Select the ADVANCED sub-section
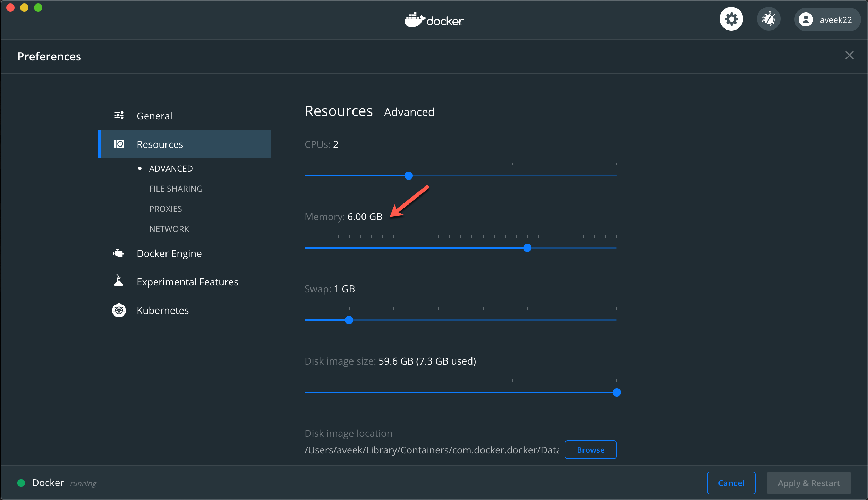The width and height of the screenshot is (868, 500). (171, 169)
